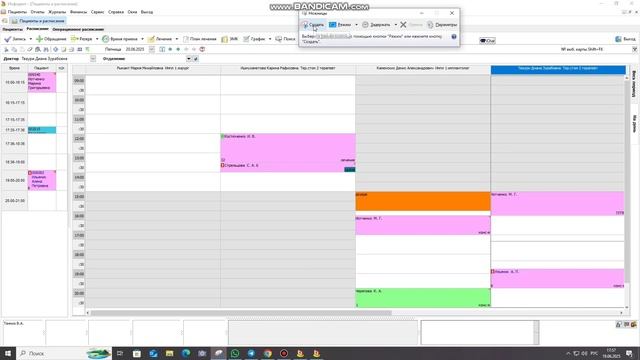Open the Финансы menu
The height and width of the screenshot is (360, 640).
[78, 12]
